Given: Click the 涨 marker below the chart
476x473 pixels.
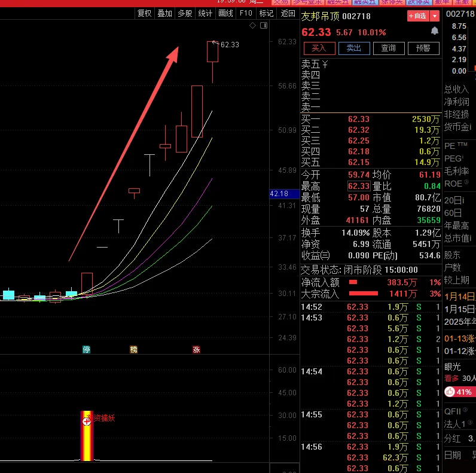Looking at the screenshot, I should (196, 350).
